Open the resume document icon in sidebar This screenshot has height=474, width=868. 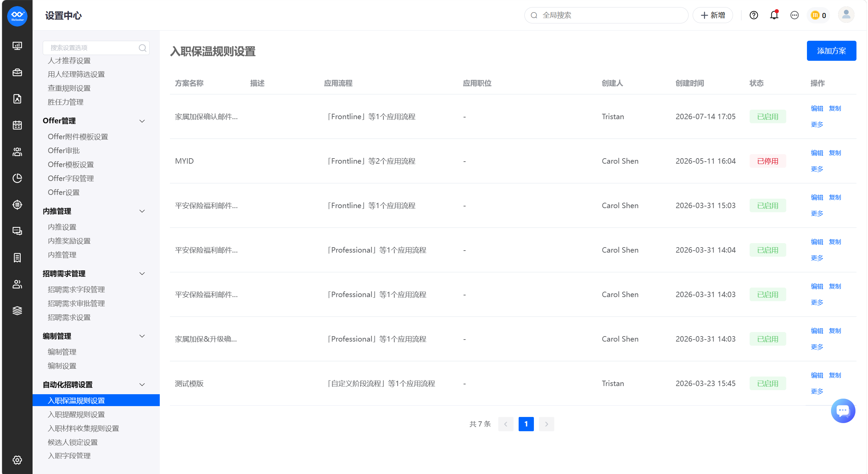point(17,99)
